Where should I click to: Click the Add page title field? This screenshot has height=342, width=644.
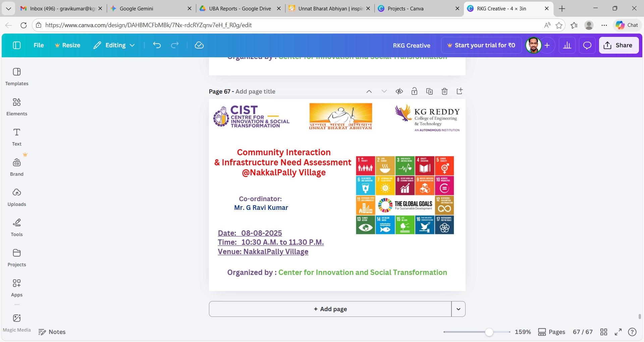click(x=255, y=92)
